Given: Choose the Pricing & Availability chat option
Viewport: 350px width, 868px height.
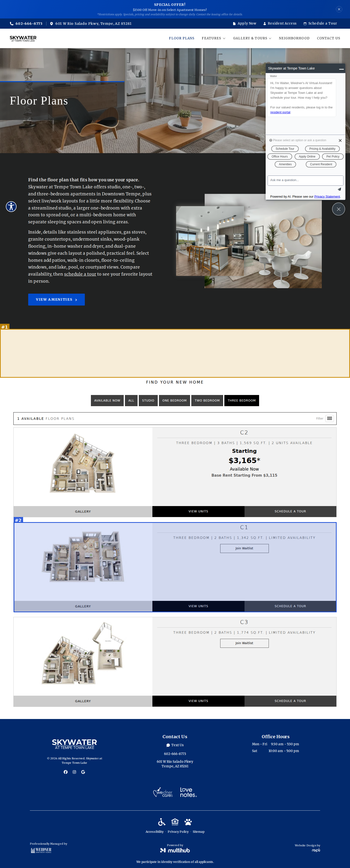Looking at the screenshot, I should coord(322,149).
